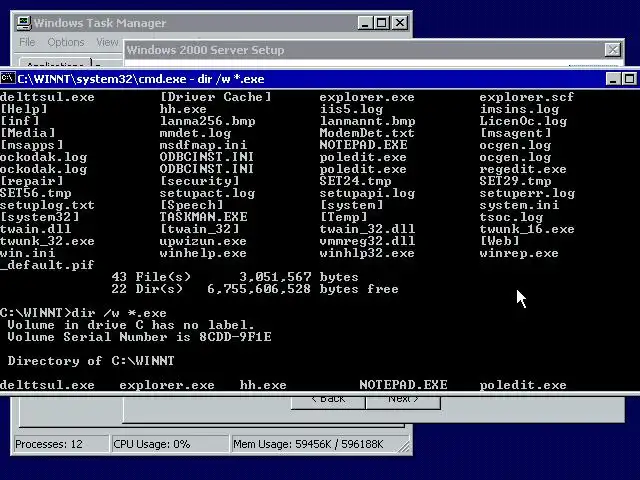Click the [Driver Cache] directory entry
Viewport: 640px width, 480px height.
tap(216, 97)
